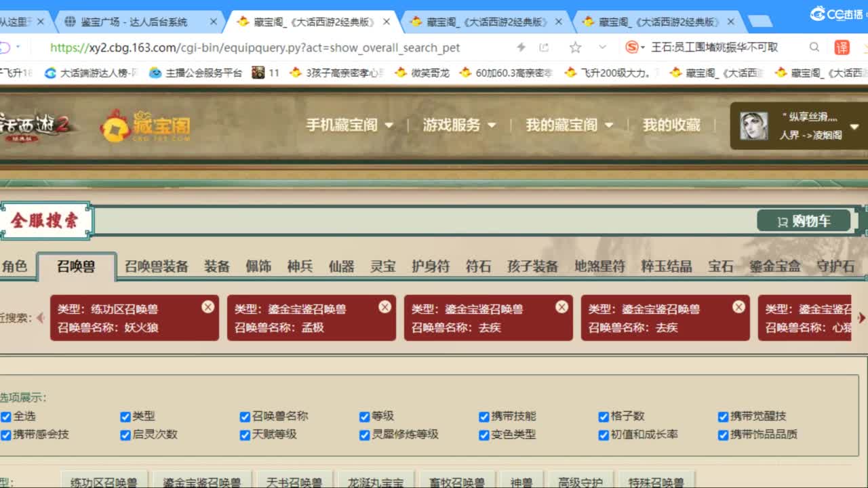Open bookmark 微笑哥龙
Screen dimensions: 868x488
pyautogui.click(x=422, y=73)
